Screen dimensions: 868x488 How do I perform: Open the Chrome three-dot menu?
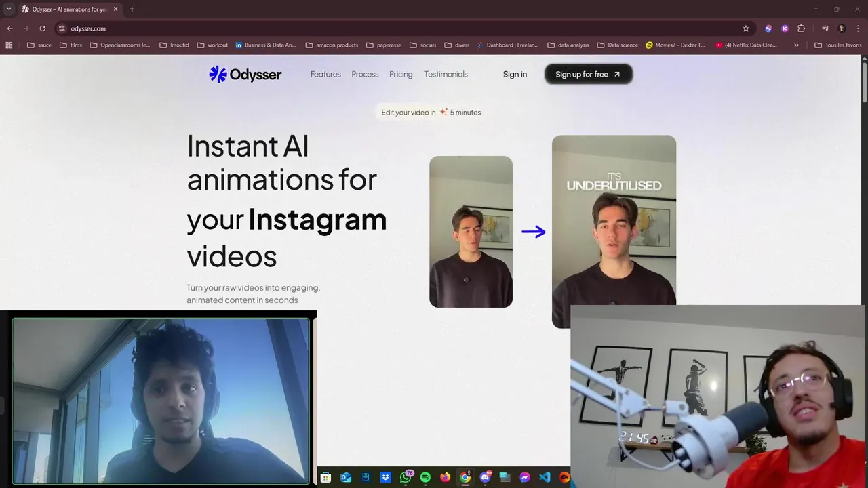point(858,28)
